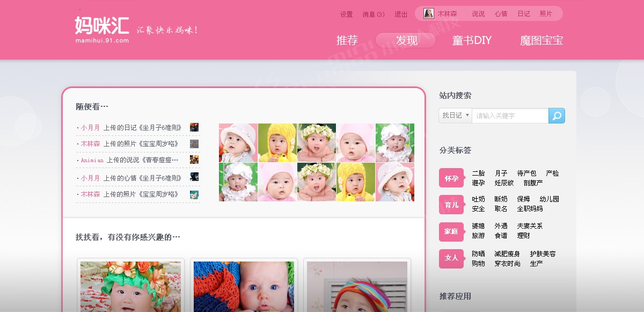
Task: Choose the 旅游 tag
Action: (478, 236)
